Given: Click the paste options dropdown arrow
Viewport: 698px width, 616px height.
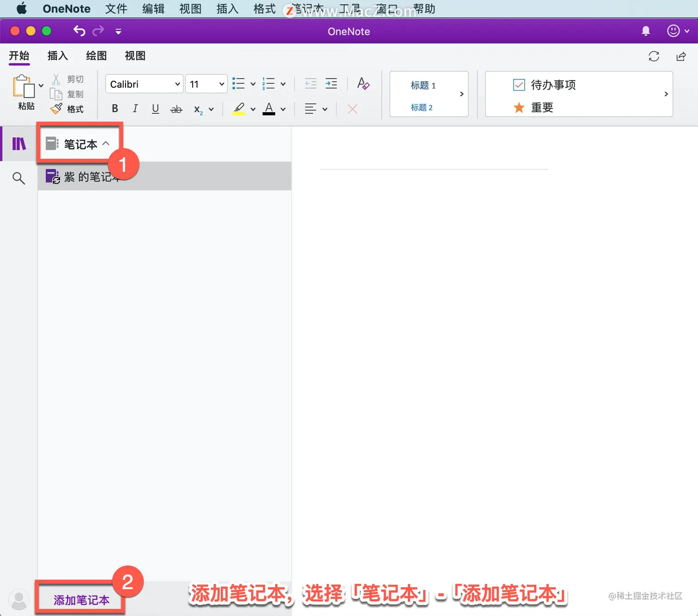Looking at the screenshot, I should [41, 85].
